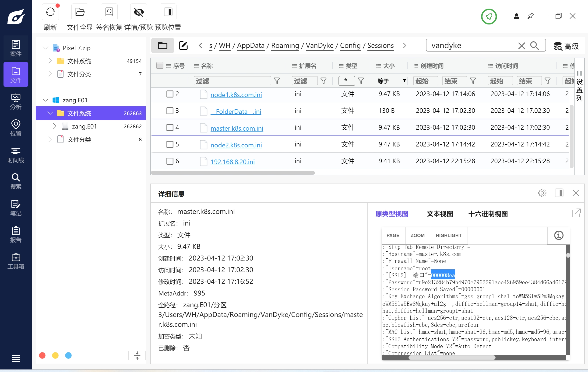
Task: Open the HIGHLIGHT preview menu
Action: point(449,235)
